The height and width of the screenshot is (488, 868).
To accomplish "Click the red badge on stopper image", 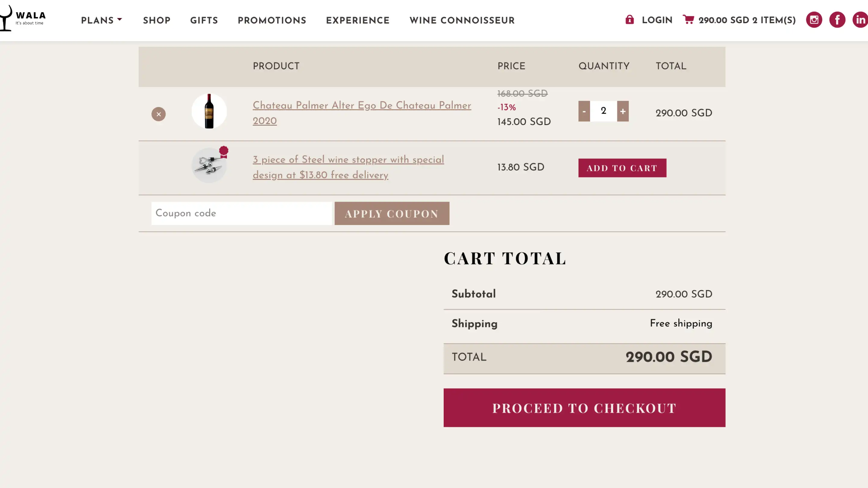I will point(223,152).
